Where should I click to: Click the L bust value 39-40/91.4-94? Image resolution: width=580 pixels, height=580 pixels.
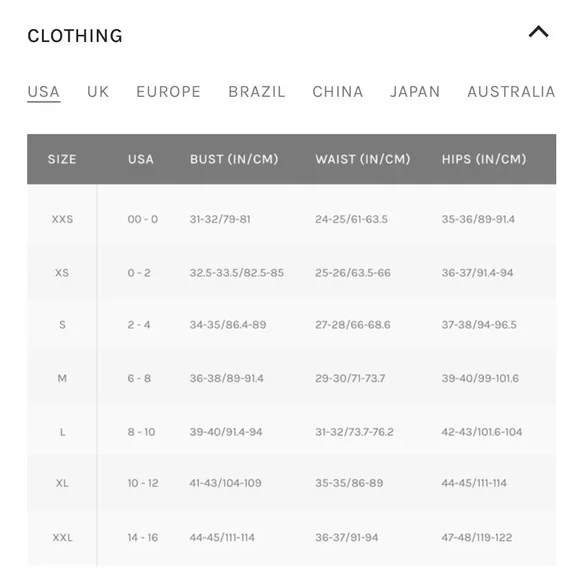tap(226, 432)
